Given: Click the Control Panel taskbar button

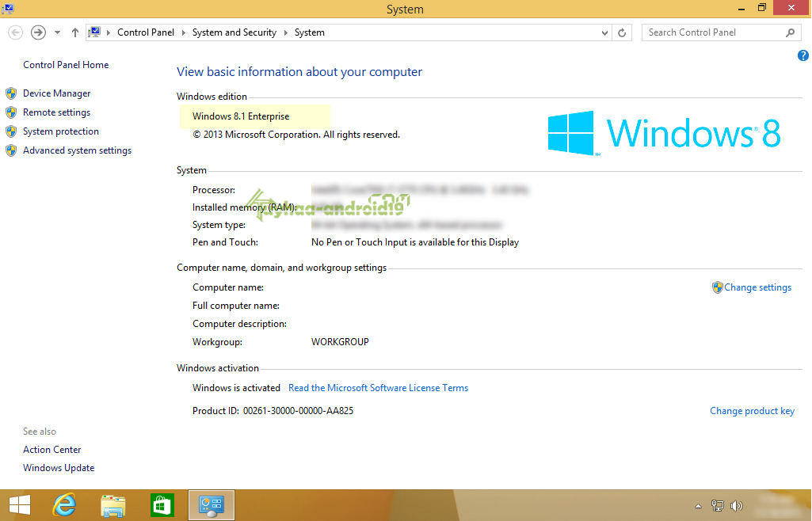Looking at the screenshot, I should [x=212, y=505].
